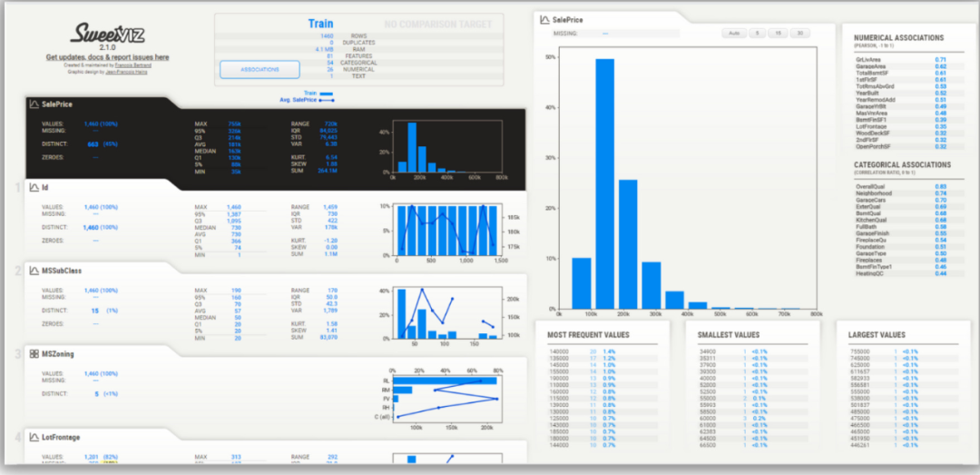Click 144000 row in Most Frequent Values
The image size is (980, 475).
point(603,445)
